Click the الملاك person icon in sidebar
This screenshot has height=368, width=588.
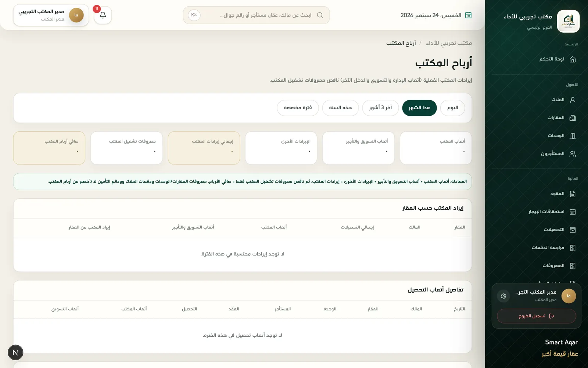point(573,100)
